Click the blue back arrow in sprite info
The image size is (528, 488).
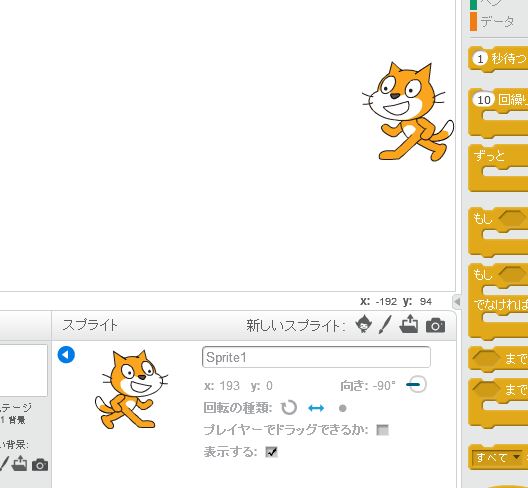[66, 355]
